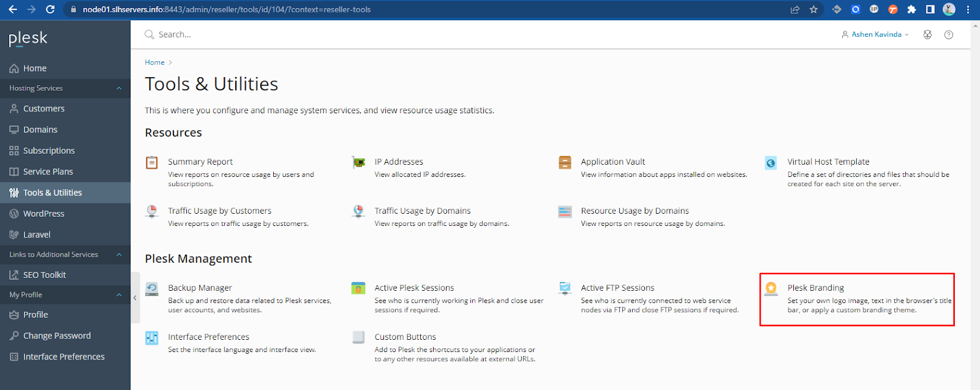Click the help question mark icon
Screen dimensions: 980x390
(949, 35)
